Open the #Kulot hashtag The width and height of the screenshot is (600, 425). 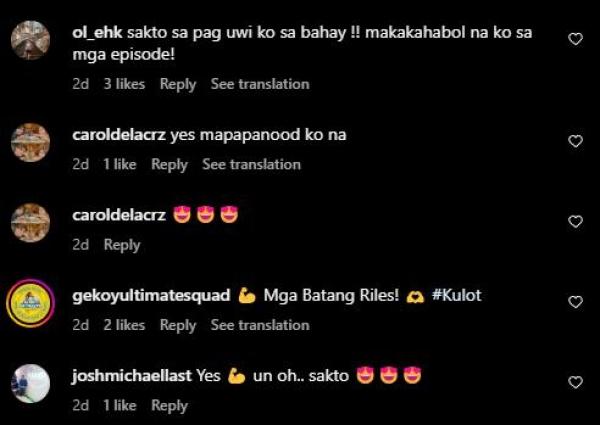(x=457, y=295)
